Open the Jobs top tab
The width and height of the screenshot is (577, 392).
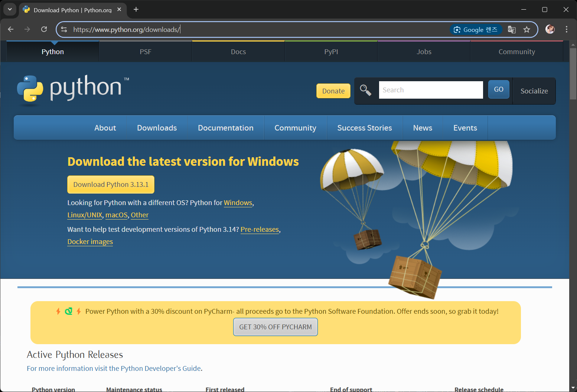(424, 52)
